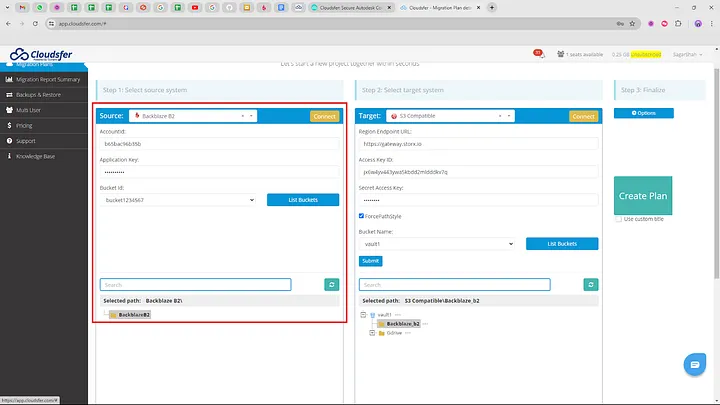Select the BackblazeB2 folder in source tree

tap(130, 315)
